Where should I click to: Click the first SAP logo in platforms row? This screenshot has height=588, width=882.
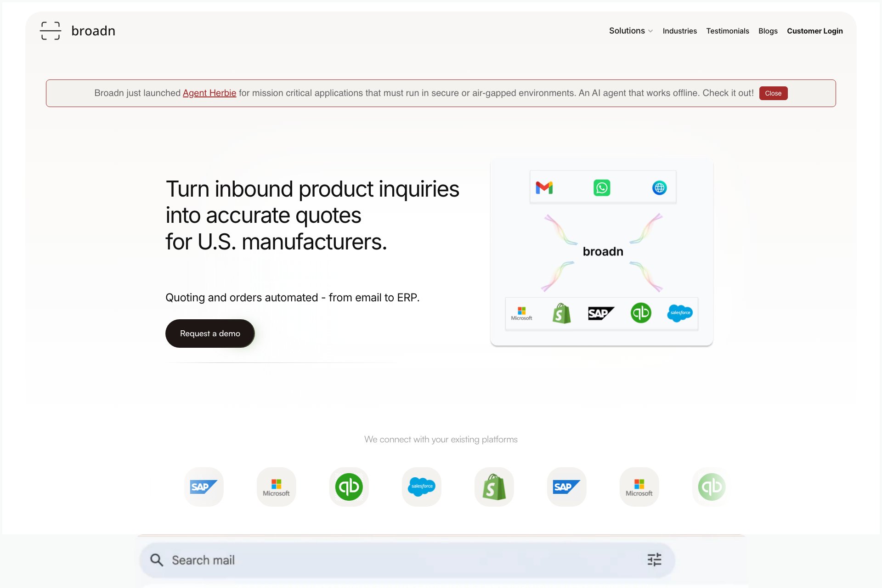coord(204,487)
